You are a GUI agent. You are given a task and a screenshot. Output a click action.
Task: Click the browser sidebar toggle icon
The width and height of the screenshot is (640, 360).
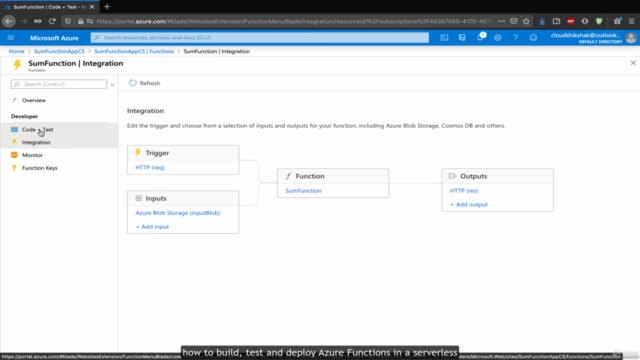(556, 21)
